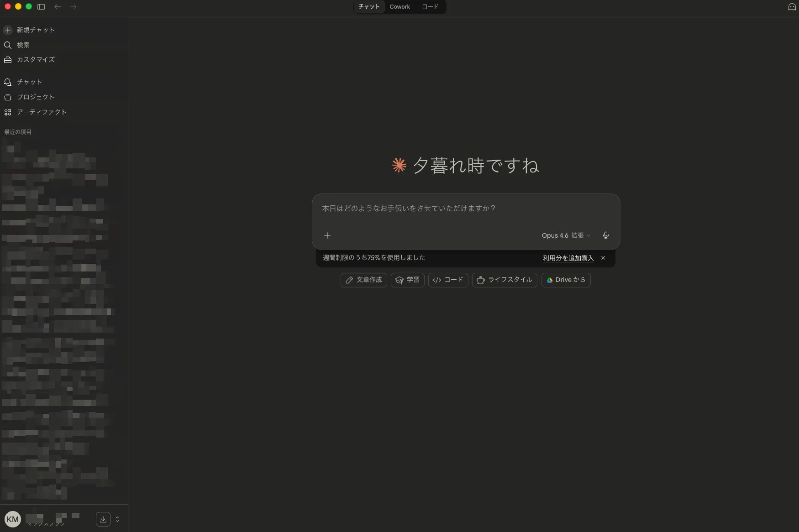Select the コード suggestion chip
Viewport: 799px width, 532px height.
point(448,280)
